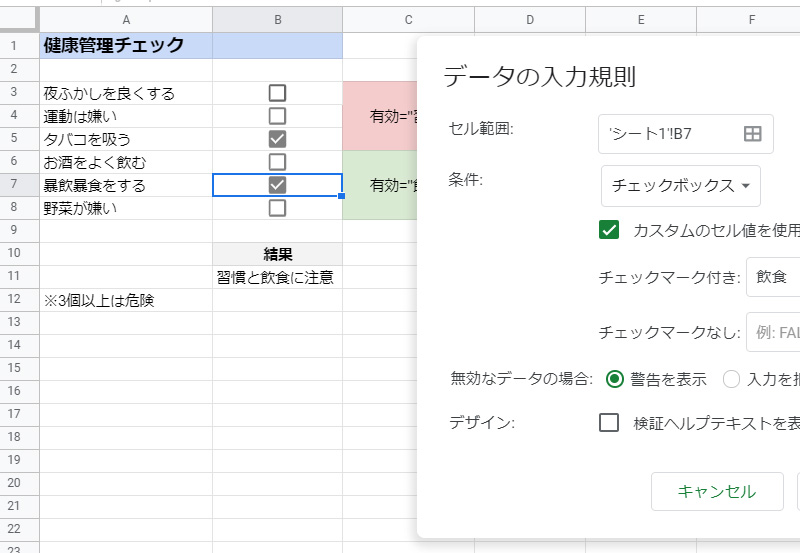Select column C header
The width and height of the screenshot is (800, 553).
pyautogui.click(x=408, y=20)
